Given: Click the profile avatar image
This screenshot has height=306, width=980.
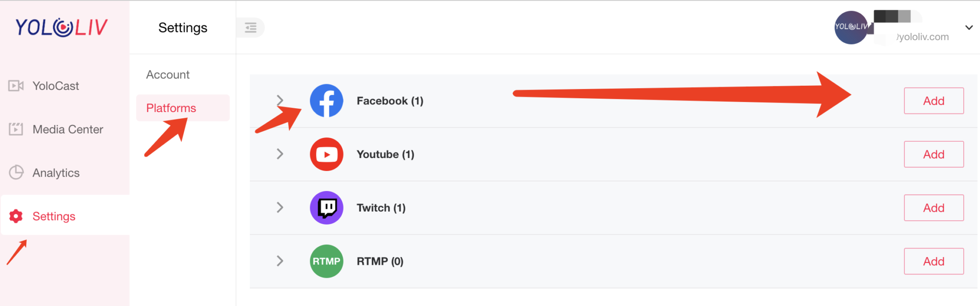Looking at the screenshot, I should coord(852,27).
